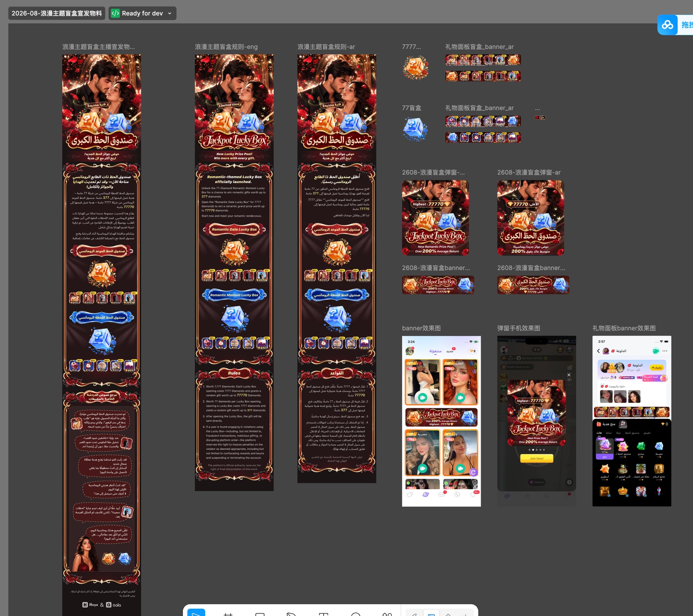Screen dimensions: 693x616
Task: Click three-dots menu in gift panel mockup
Action: point(665,351)
